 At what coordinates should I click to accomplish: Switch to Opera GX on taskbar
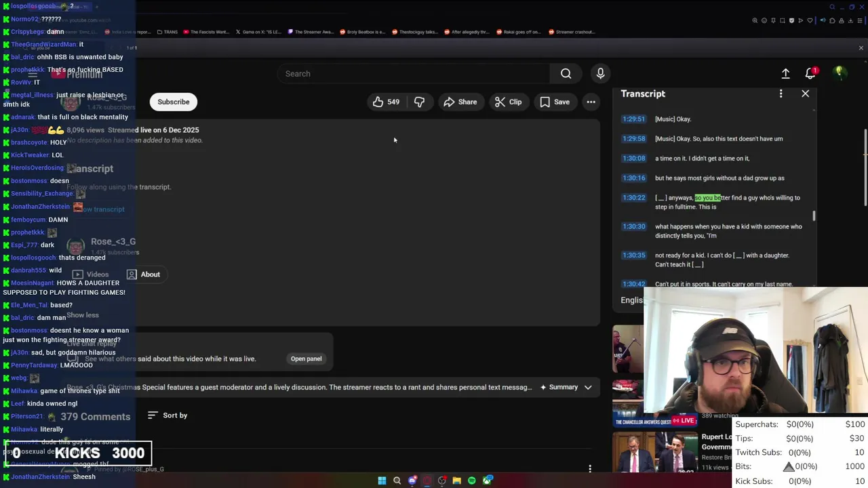click(427, 481)
